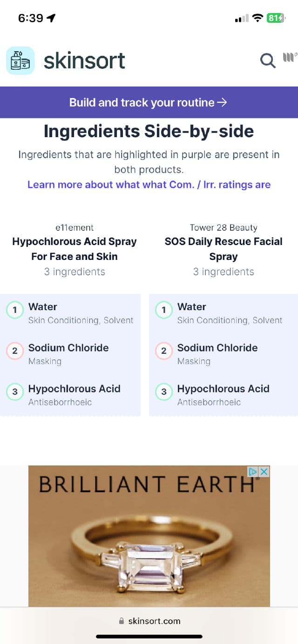
Task: Click e11ement Hypochlorous Acid badge 3
Action: 15,392
